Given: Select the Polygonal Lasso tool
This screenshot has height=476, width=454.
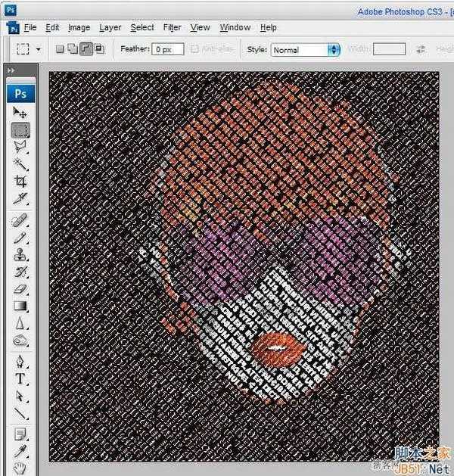Looking at the screenshot, I should tap(20, 146).
